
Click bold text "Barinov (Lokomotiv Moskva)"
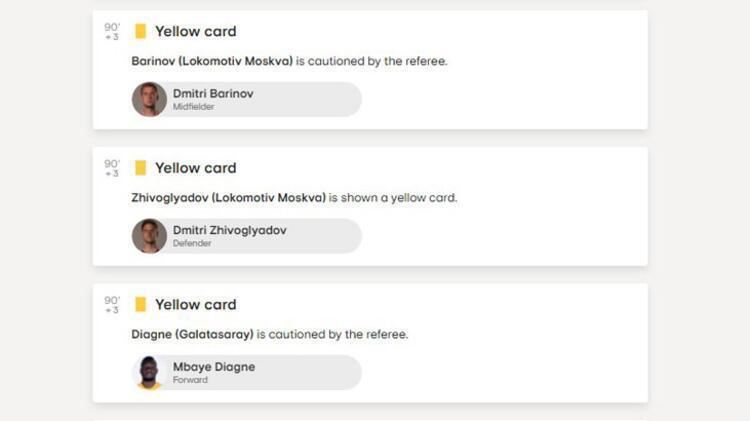pos(212,61)
